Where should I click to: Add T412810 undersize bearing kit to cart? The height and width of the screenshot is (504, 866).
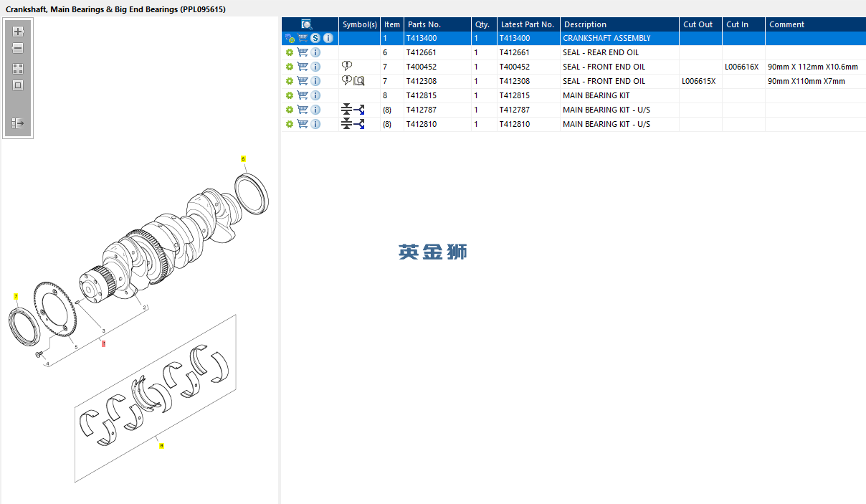click(x=303, y=124)
